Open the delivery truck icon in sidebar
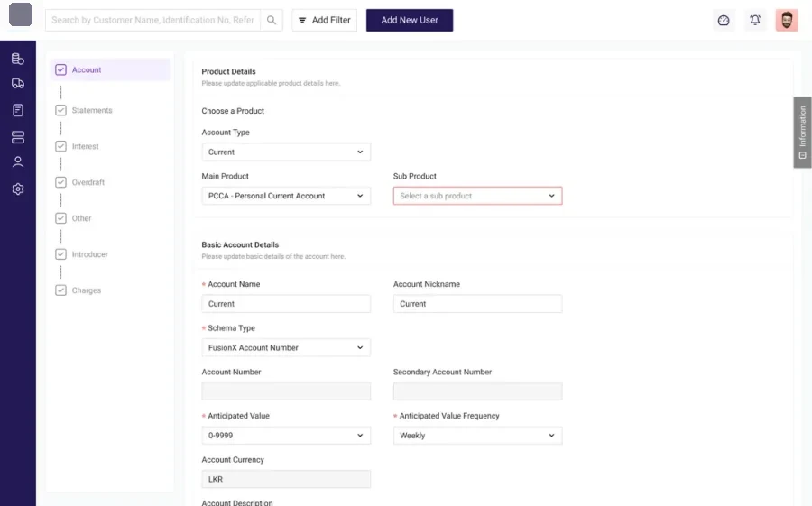The height and width of the screenshot is (506, 812). [x=18, y=83]
